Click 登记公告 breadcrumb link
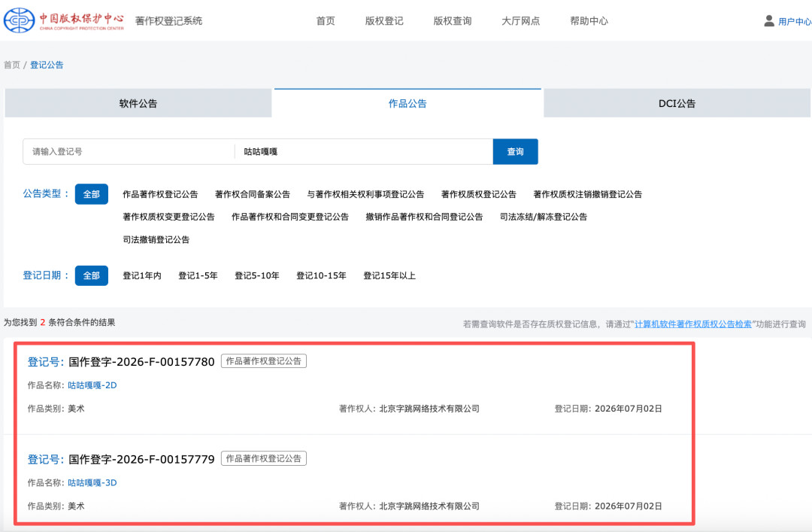This screenshot has width=812, height=532. click(47, 65)
